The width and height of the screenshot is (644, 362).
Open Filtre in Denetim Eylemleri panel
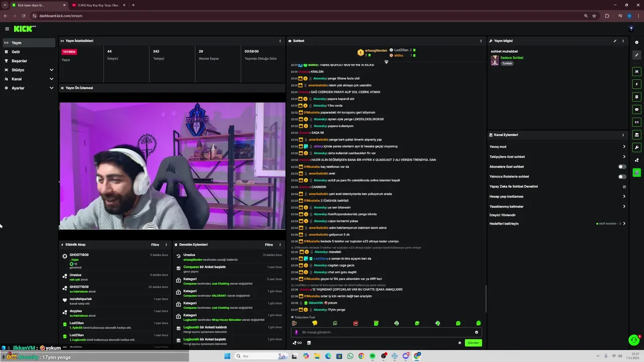[x=269, y=245]
